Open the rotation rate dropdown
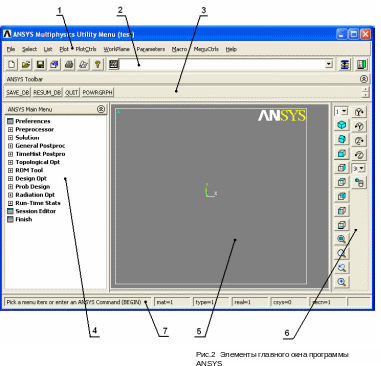The image size is (381, 366). (x=362, y=169)
